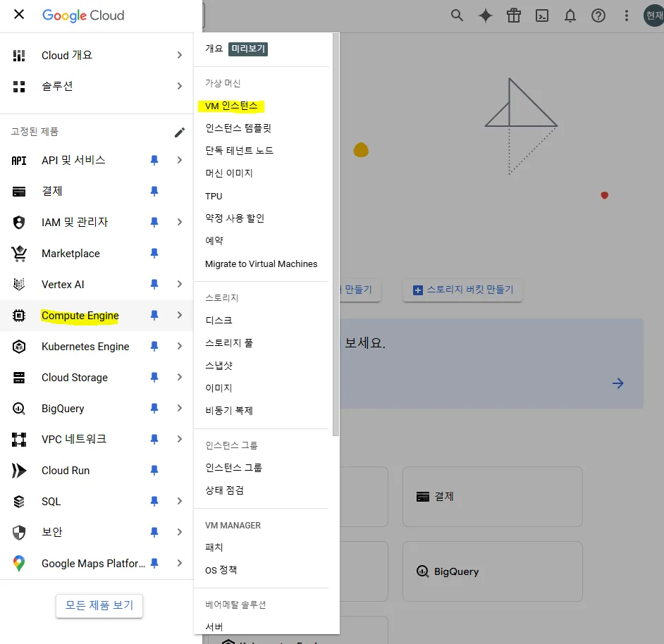
Task: Close the navigation menu with X icon
Action: pyautogui.click(x=19, y=15)
